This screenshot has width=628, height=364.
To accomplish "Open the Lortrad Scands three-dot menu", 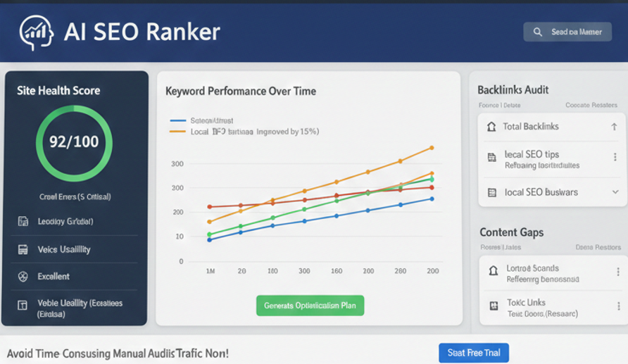I will (x=617, y=272).
